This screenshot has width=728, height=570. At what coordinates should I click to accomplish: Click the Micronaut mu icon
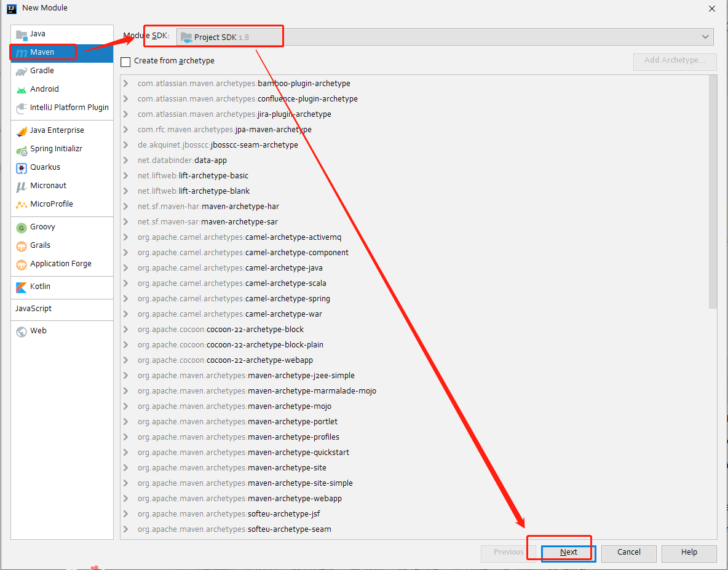point(22,186)
